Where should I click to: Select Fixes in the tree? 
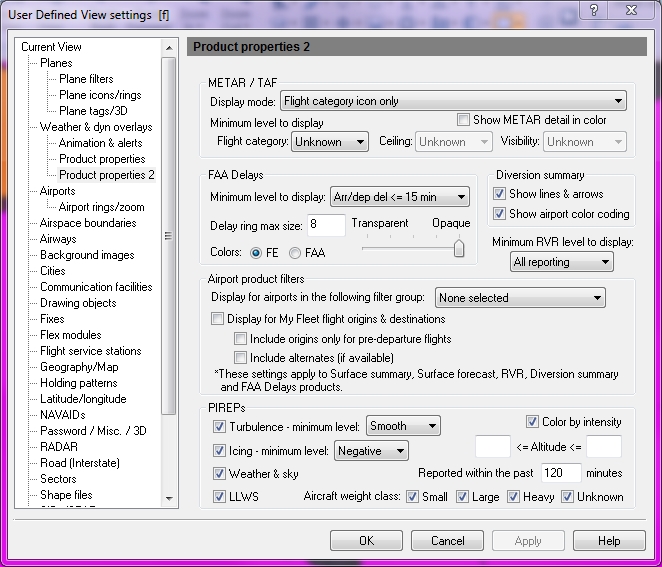click(52, 319)
